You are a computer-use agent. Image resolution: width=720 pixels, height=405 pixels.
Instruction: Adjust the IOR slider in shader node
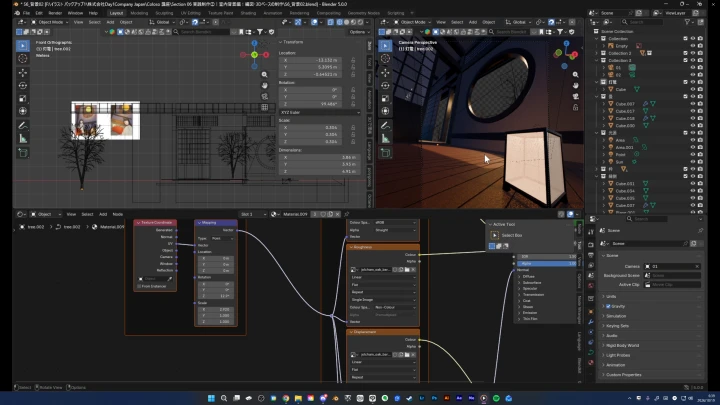coord(546,257)
